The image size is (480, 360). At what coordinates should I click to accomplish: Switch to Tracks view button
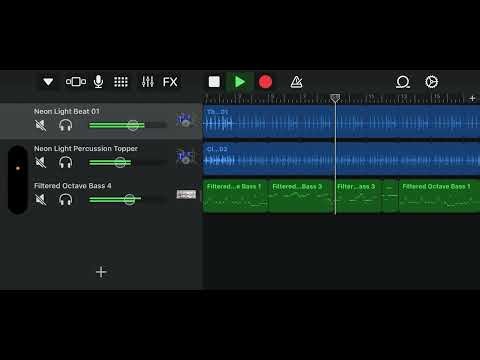[76, 82]
